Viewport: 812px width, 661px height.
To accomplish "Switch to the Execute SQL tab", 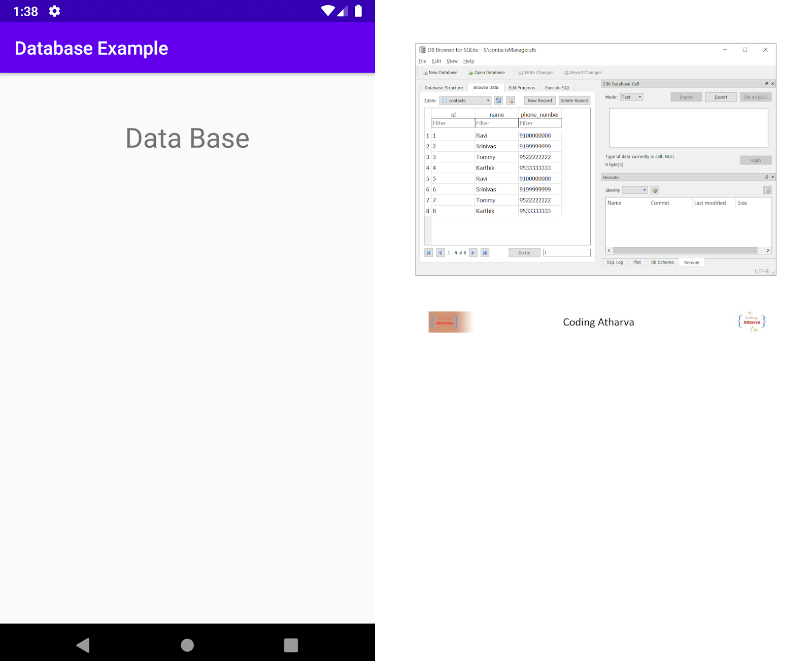I will pos(557,87).
